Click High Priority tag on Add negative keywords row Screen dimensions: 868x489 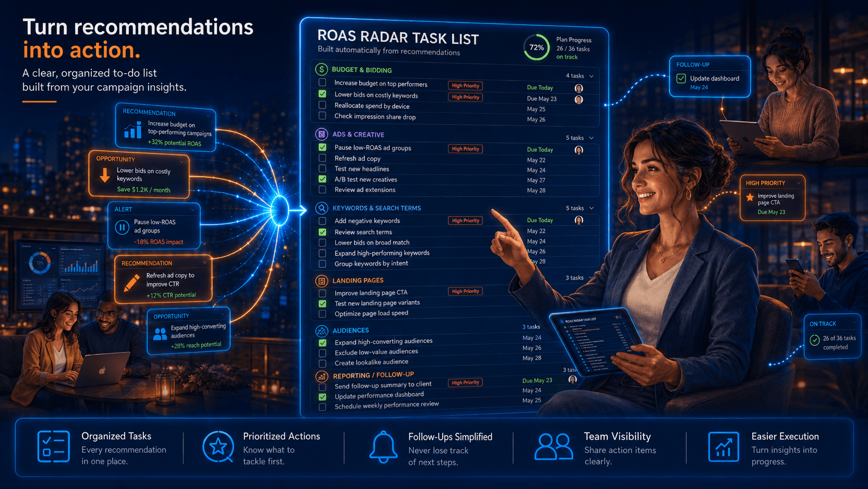tap(465, 220)
